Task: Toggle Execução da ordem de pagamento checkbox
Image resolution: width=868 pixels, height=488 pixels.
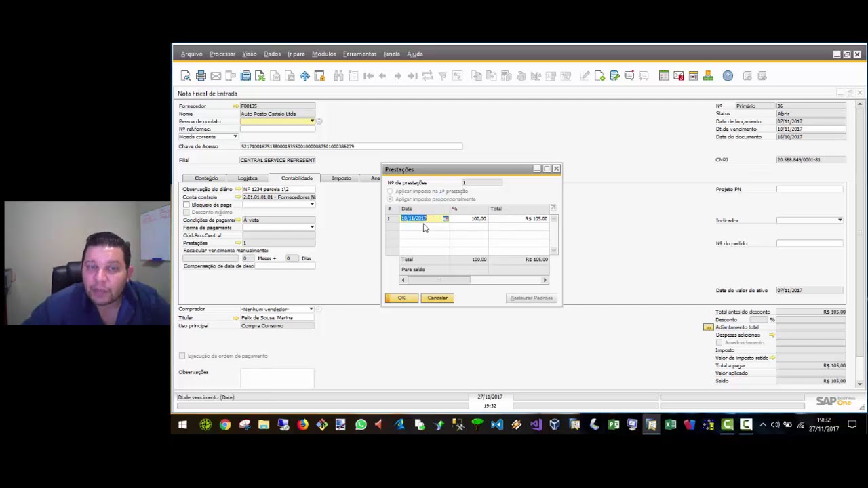Action: pos(182,356)
